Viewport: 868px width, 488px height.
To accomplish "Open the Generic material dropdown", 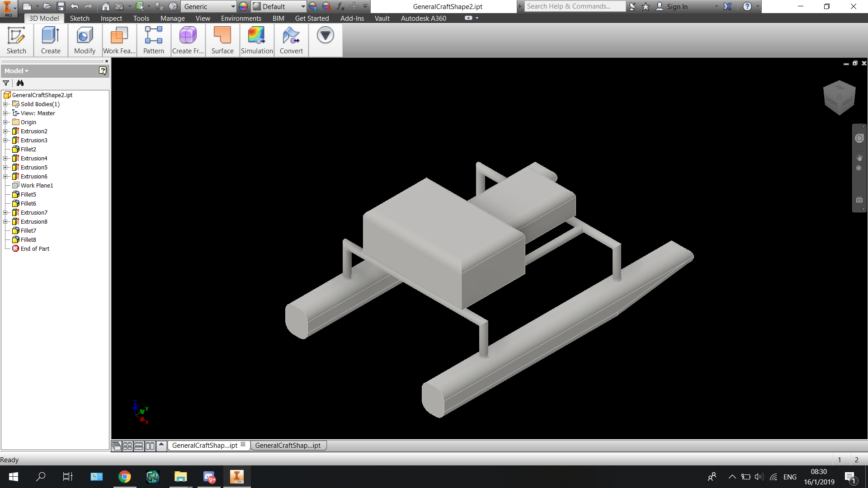I will (x=209, y=6).
